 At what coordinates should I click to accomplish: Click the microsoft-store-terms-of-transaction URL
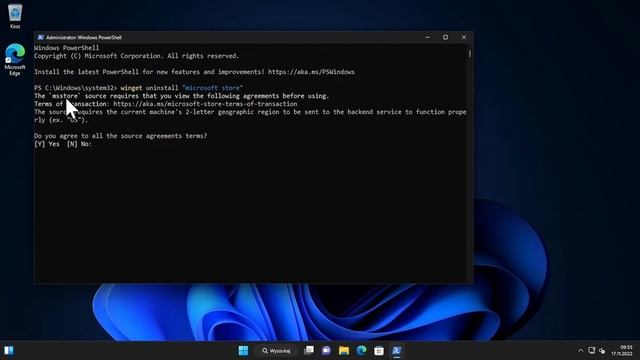pyautogui.click(x=205, y=104)
